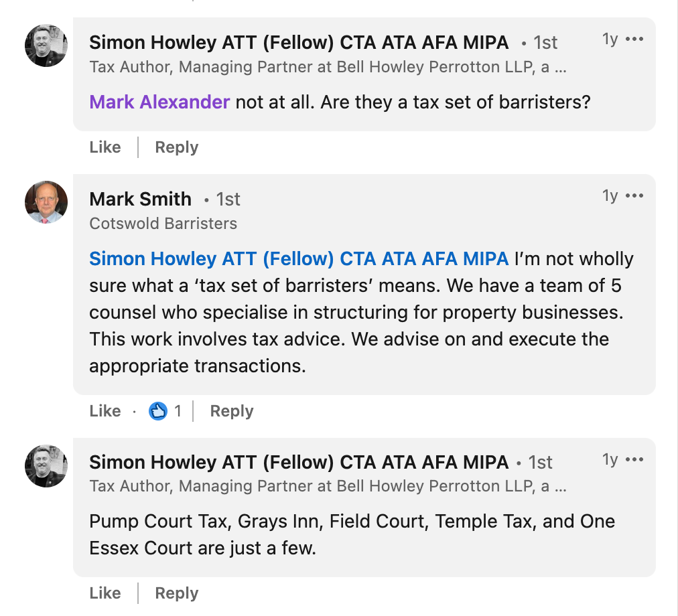Reply to Simon Howley's barristers question comment
The image size is (678, 616).
pos(176,147)
